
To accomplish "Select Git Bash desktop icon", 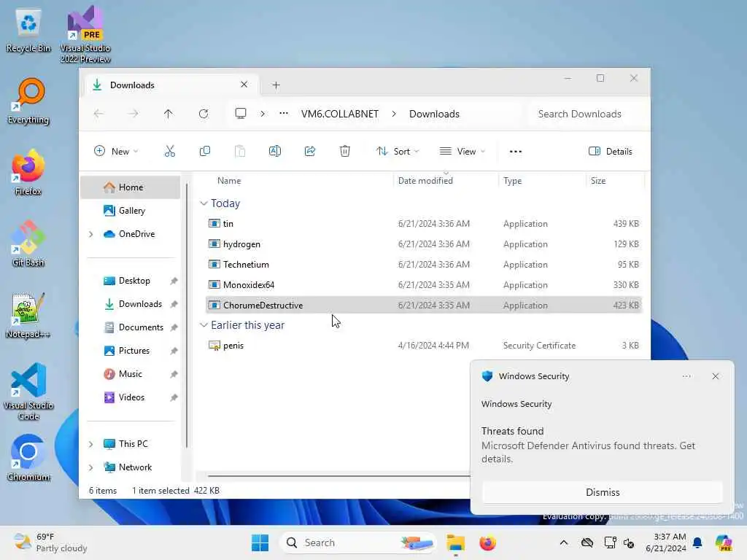I will (28, 244).
